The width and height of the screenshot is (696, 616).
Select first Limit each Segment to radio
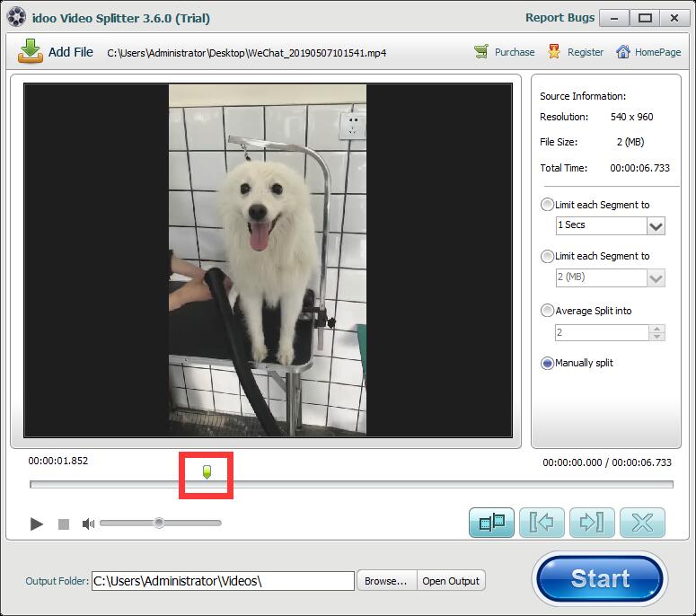(x=547, y=205)
